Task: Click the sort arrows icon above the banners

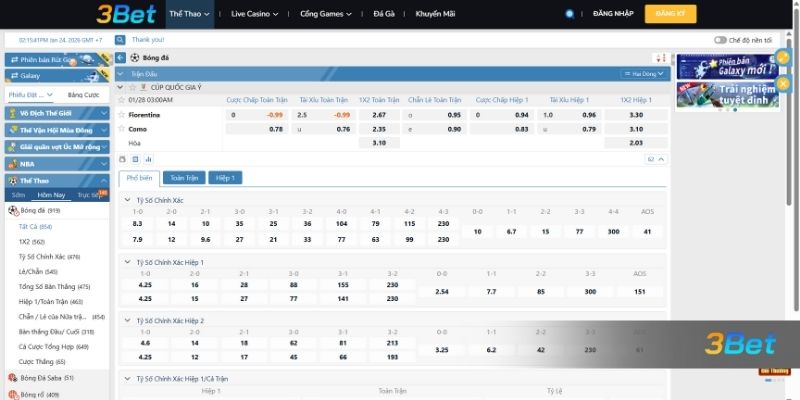Action: click(661, 58)
